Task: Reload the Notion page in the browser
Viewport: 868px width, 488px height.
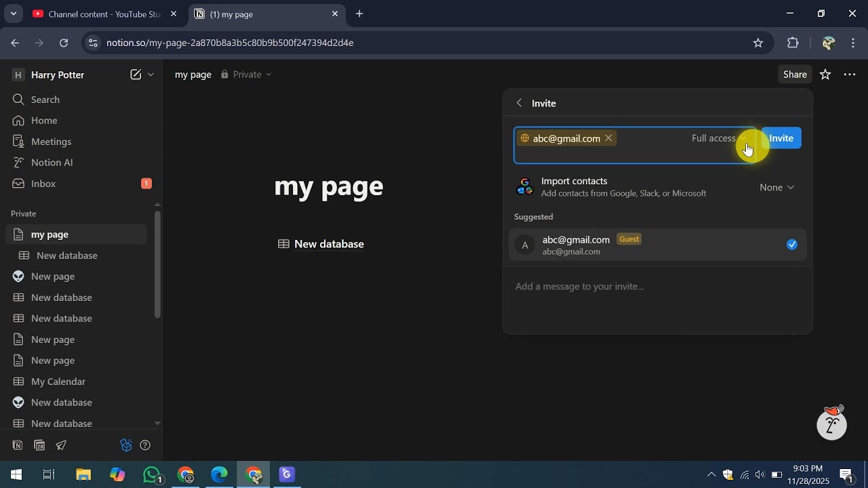Action: [x=64, y=43]
